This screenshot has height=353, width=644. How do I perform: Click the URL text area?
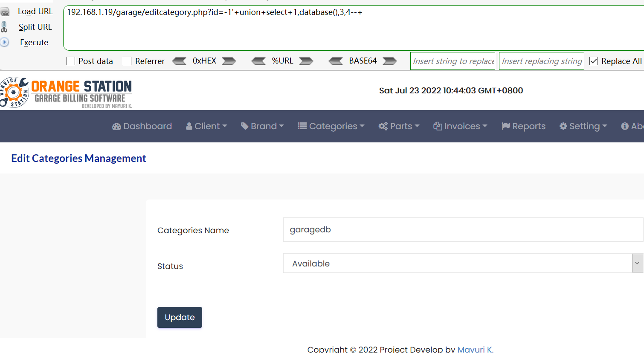354,28
